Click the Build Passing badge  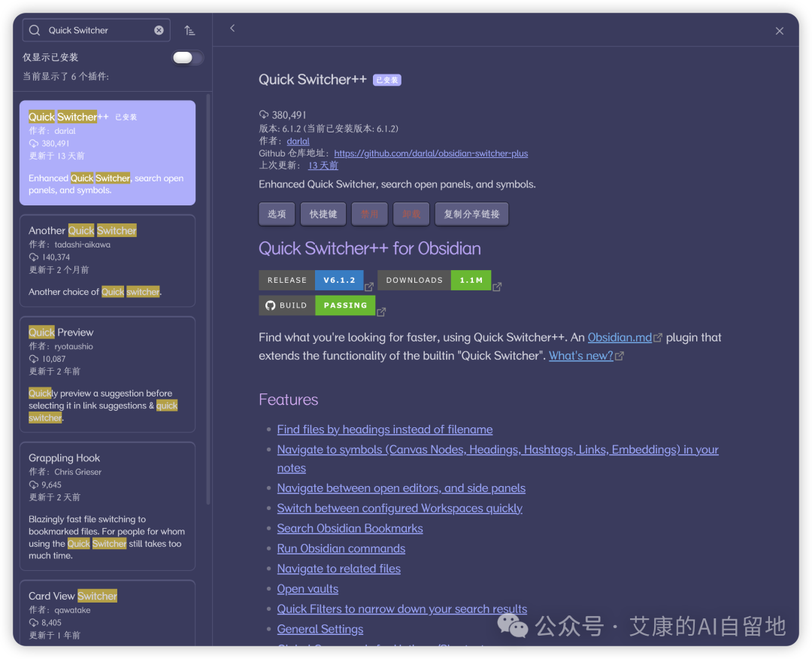tap(317, 305)
